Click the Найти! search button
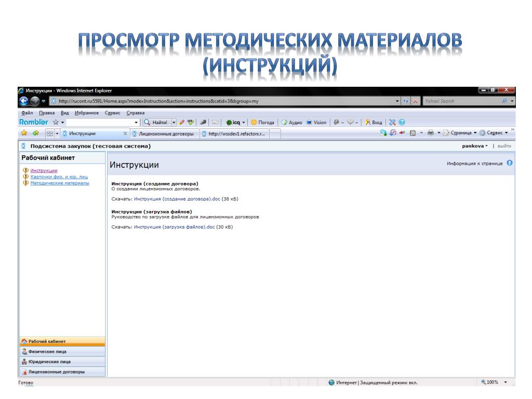 156,122
